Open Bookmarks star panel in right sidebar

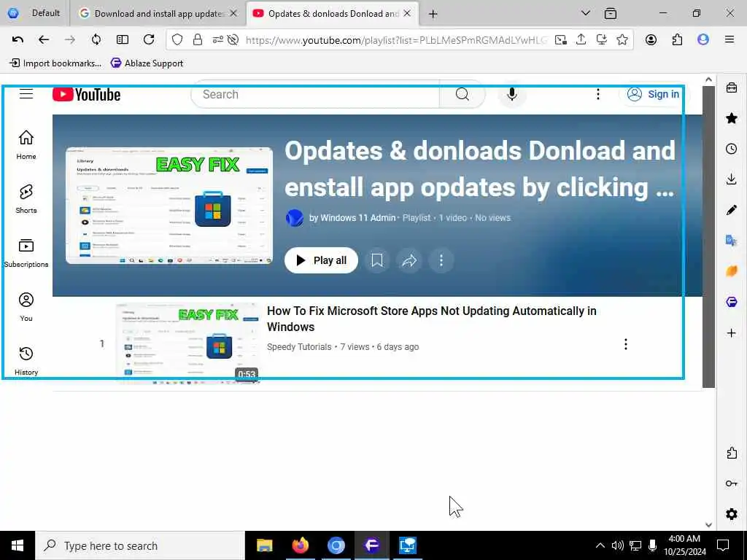click(x=731, y=118)
